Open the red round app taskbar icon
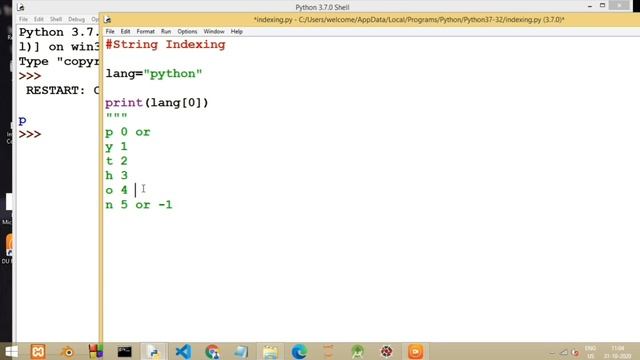The image size is (640, 360). click(x=387, y=351)
